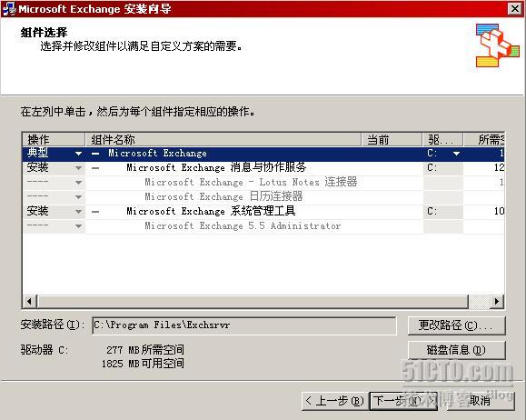Image resolution: width=526 pixels, height=420 pixels.
Task: Open action dropdown for Microsoft Exchange row
Action: point(78,154)
